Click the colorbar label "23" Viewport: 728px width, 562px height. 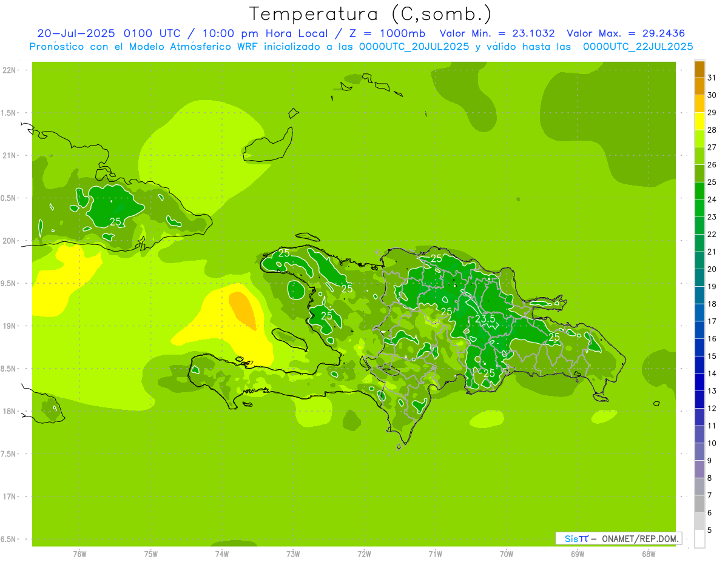[712, 217]
